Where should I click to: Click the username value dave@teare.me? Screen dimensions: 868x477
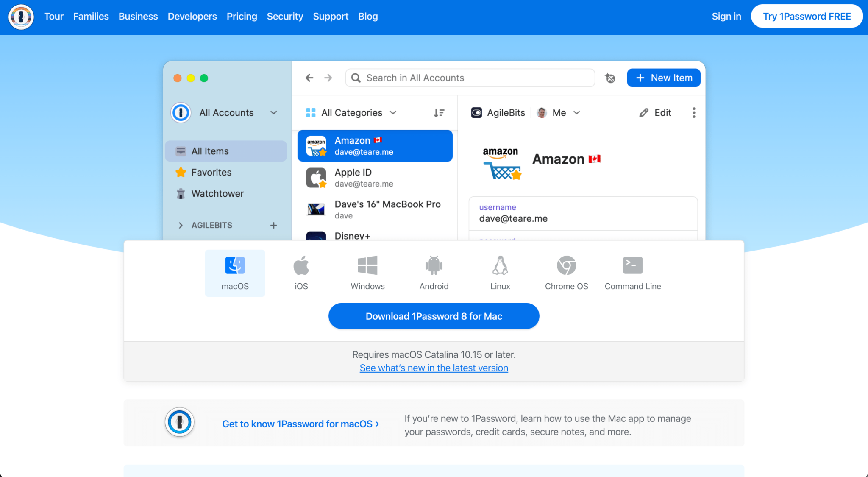click(x=513, y=219)
